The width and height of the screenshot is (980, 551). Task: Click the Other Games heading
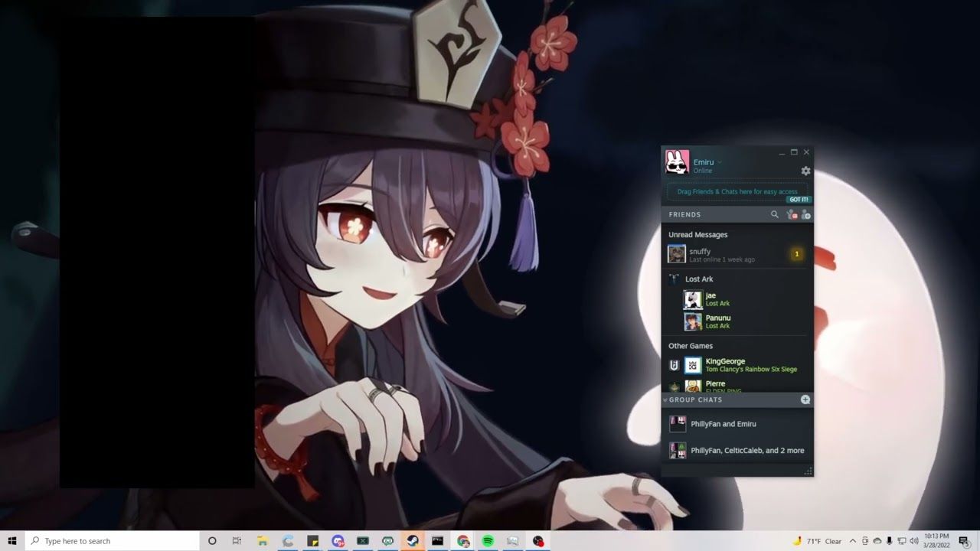click(x=691, y=346)
